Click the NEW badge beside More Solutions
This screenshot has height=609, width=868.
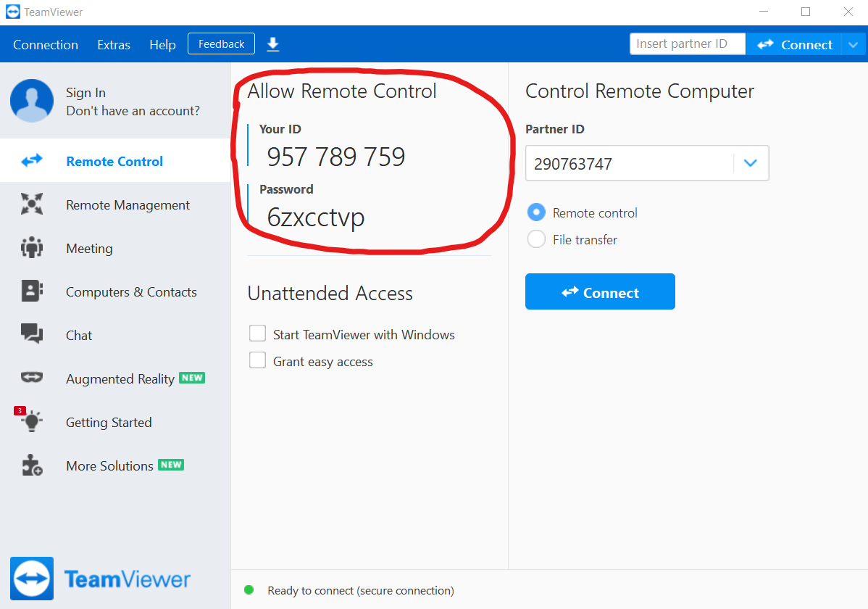171,465
